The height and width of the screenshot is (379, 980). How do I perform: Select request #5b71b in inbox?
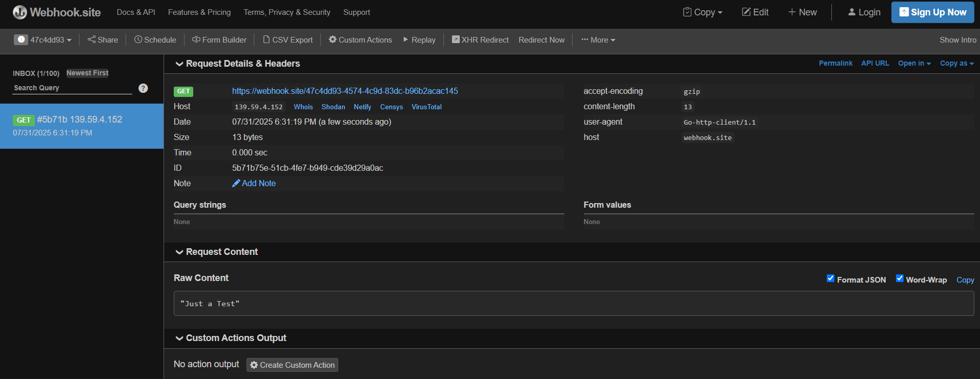click(82, 126)
